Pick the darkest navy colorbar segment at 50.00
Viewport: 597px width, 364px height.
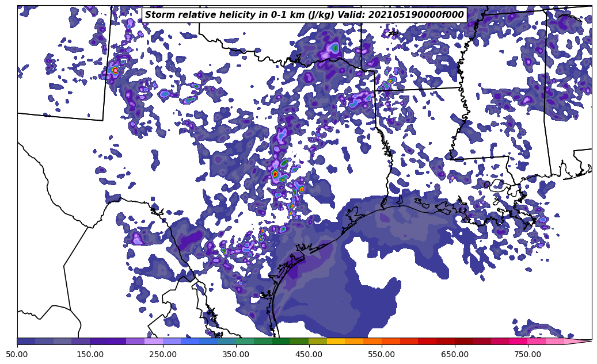[26, 341]
